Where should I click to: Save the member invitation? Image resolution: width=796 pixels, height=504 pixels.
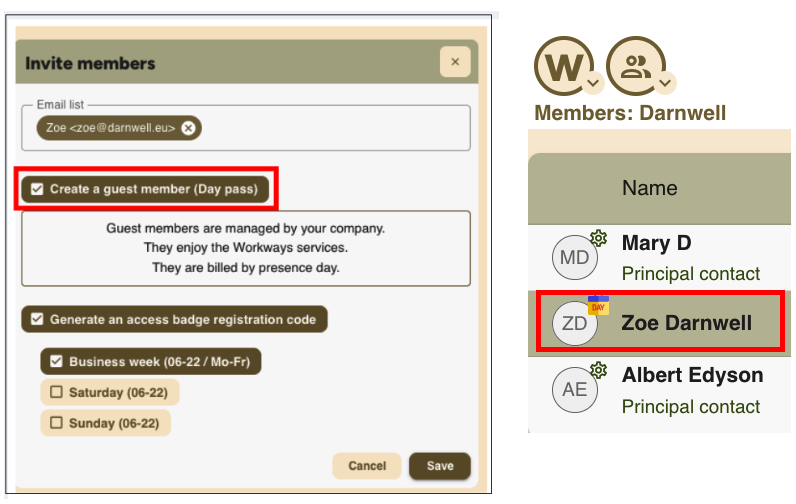click(x=440, y=466)
